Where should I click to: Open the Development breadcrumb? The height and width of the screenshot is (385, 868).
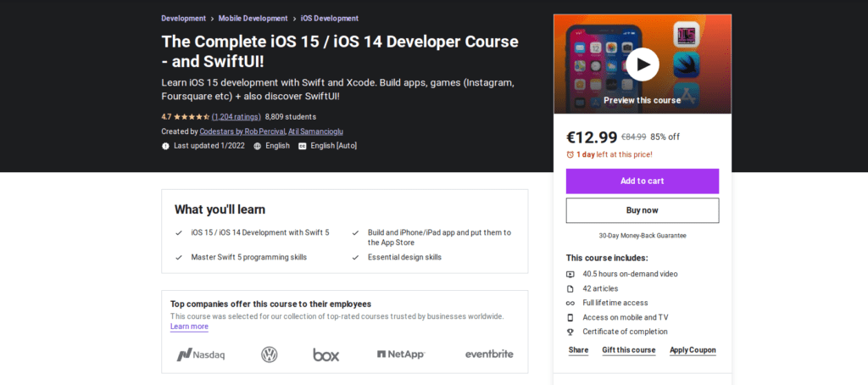pyautogui.click(x=184, y=19)
